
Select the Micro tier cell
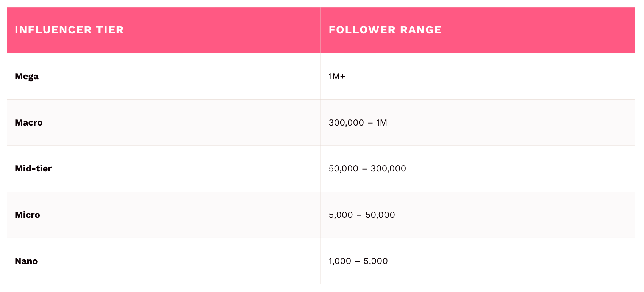tap(27, 215)
